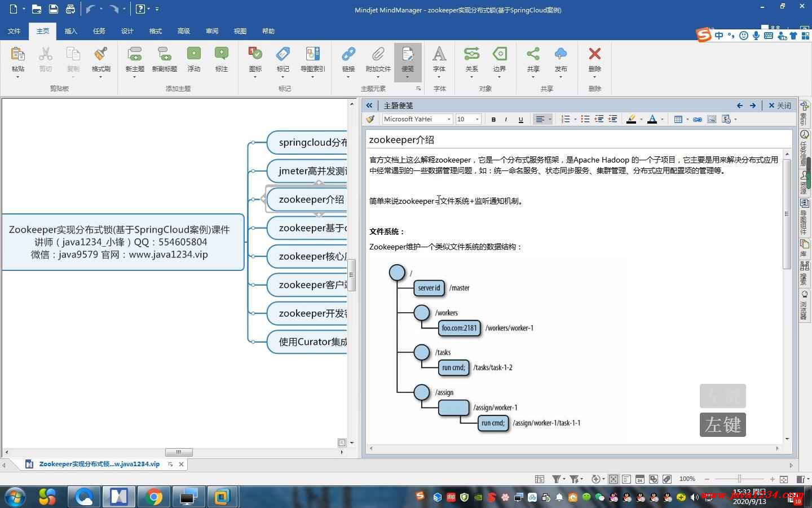Click the 附加文件 attach file icon
Viewport: 812px width, 508px height.
[x=378, y=54]
